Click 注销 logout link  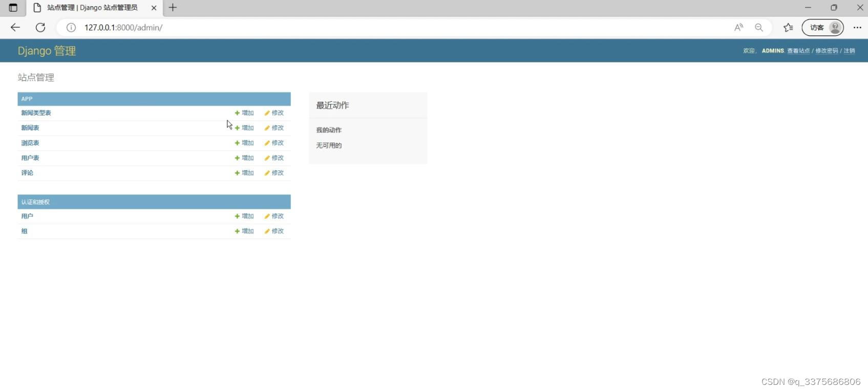pos(850,51)
